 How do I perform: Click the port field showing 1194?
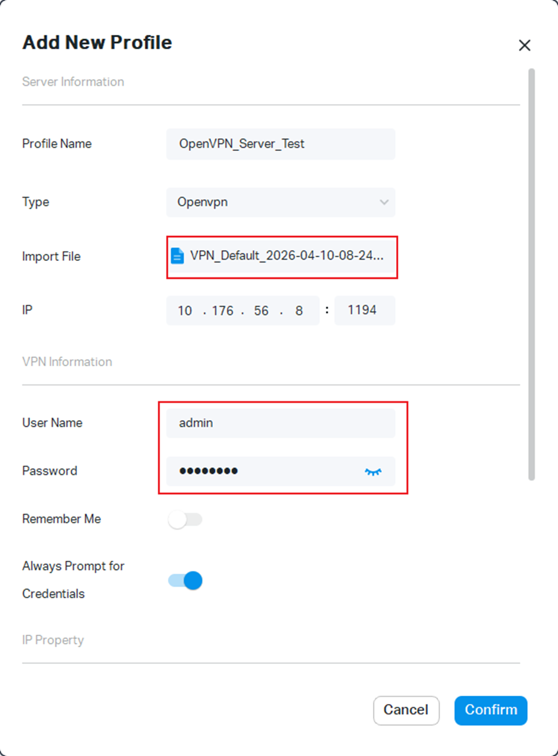click(365, 310)
